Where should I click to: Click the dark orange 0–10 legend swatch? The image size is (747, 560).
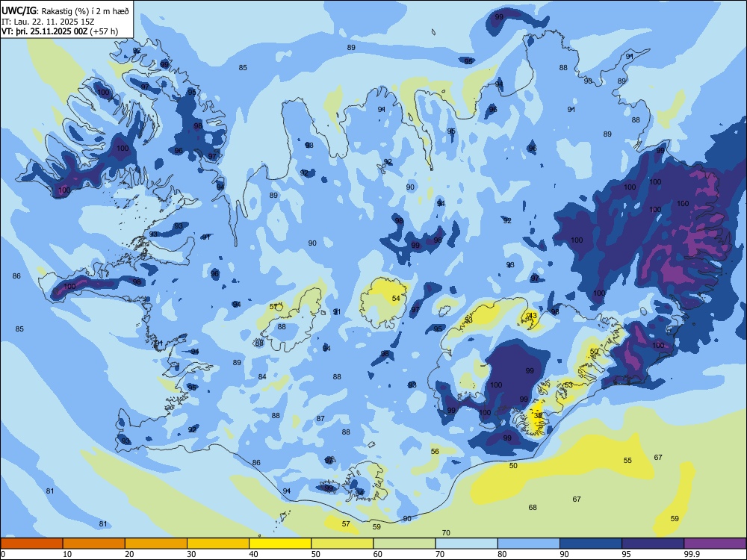(31, 544)
